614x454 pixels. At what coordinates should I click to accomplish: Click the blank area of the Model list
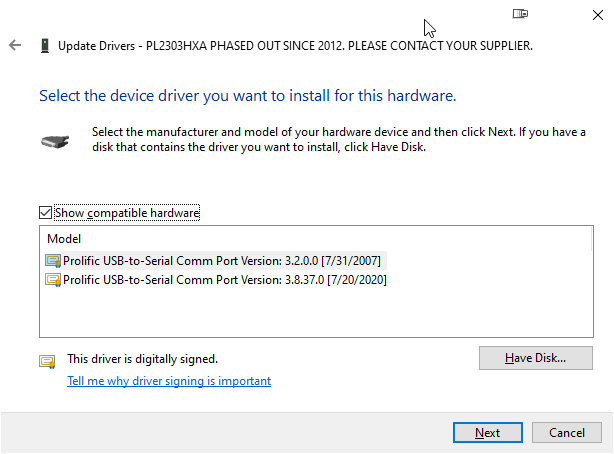pyautogui.click(x=316, y=313)
